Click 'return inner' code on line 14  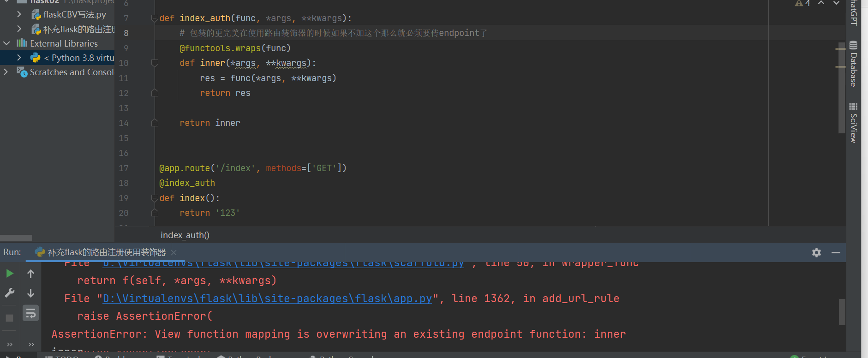pos(210,123)
